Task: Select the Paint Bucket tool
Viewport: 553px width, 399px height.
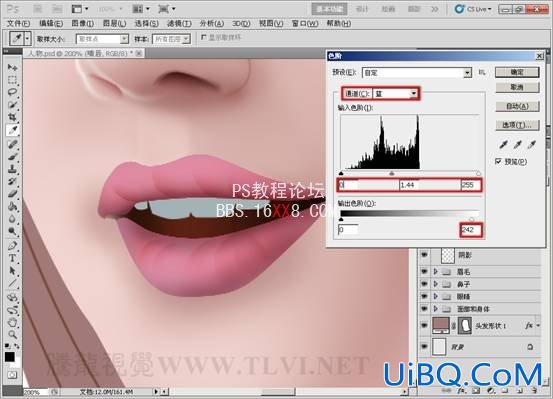Action: (x=12, y=206)
